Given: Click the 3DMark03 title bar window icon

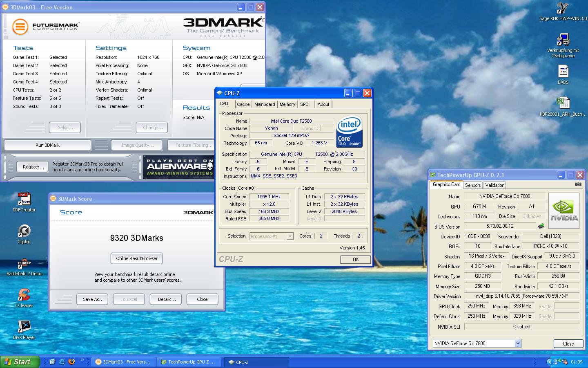Looking at the screenshot, I should [x=6, y=7].
